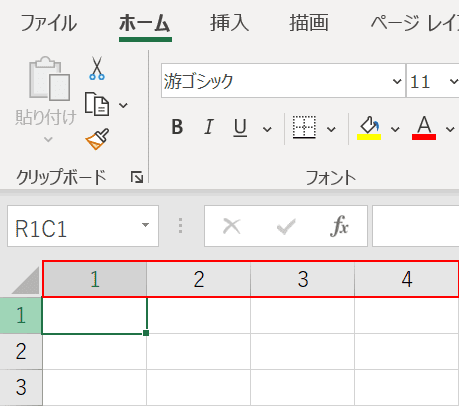
Task: Click the Paste clipboard icon
Action: point(49,79)
